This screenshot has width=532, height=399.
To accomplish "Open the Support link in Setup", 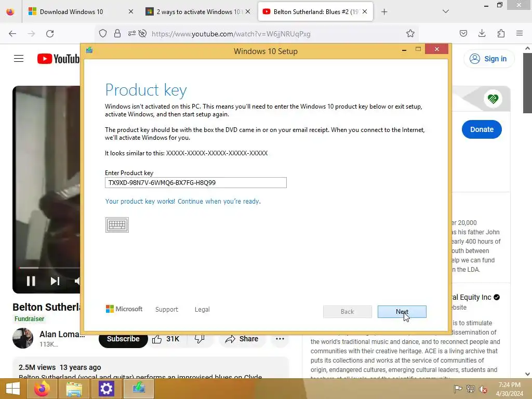I will point(167,310).
